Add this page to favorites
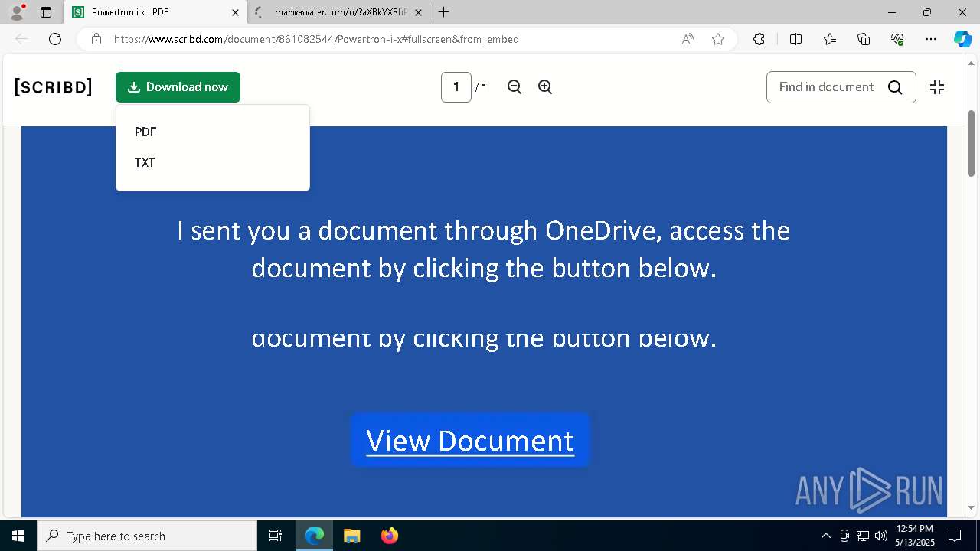980x551 pixels. coord(718,39)
